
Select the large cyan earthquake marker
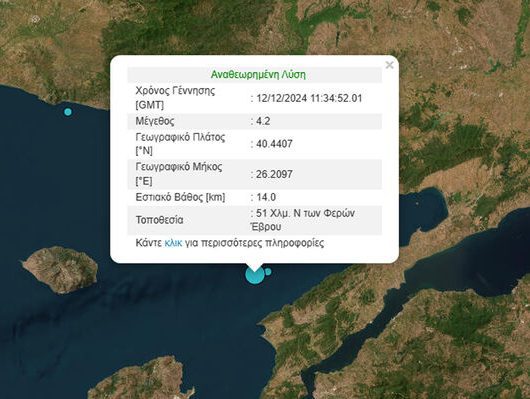(x=255, y=274)
